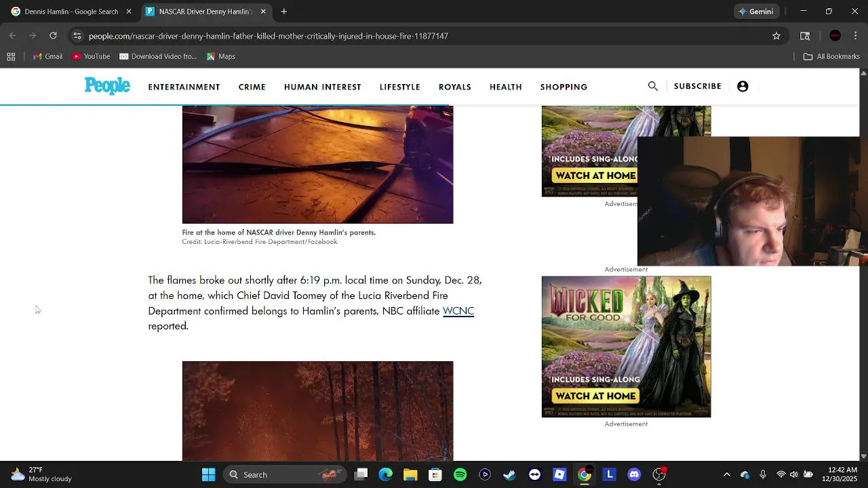868x488 pixels.
Task: Click the Subscribe link
Action: (x=697, y=86)
